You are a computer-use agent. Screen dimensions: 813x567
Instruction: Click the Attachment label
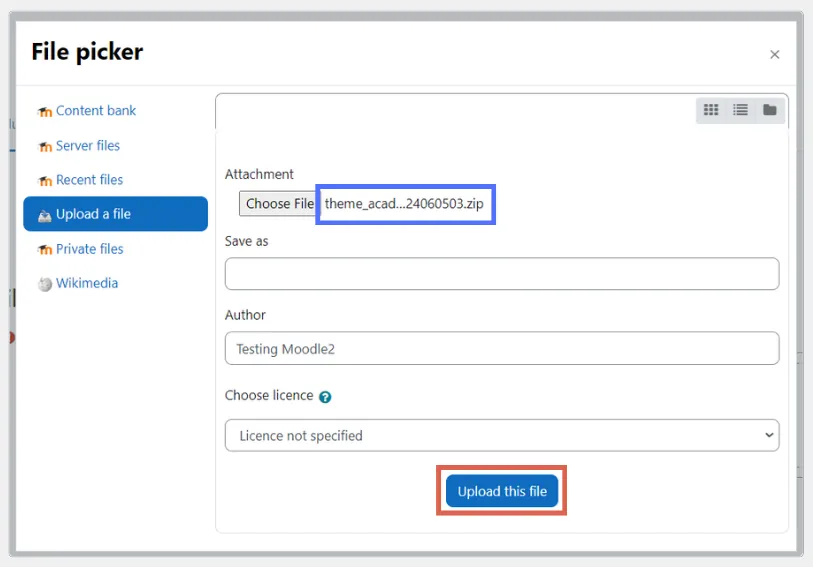tap(259, 174)
